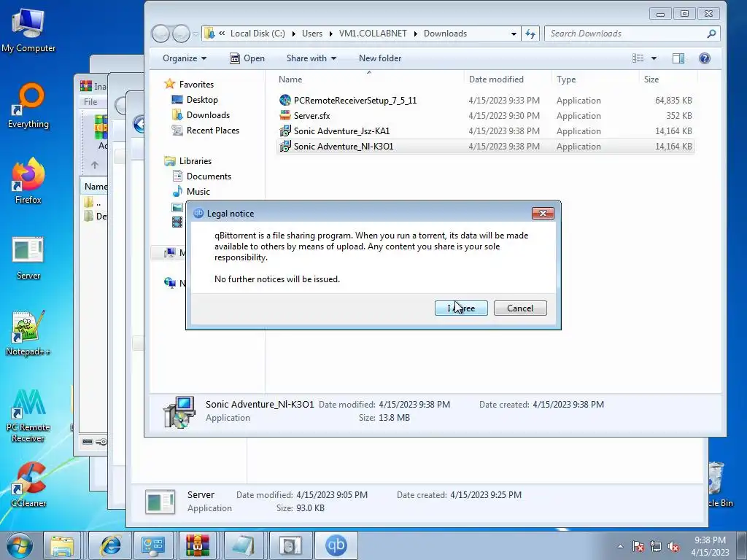Click PC Remote Receiver desktop icon
Image resolution: width=747 pixels, height=560 pixels.
[28, 415]
